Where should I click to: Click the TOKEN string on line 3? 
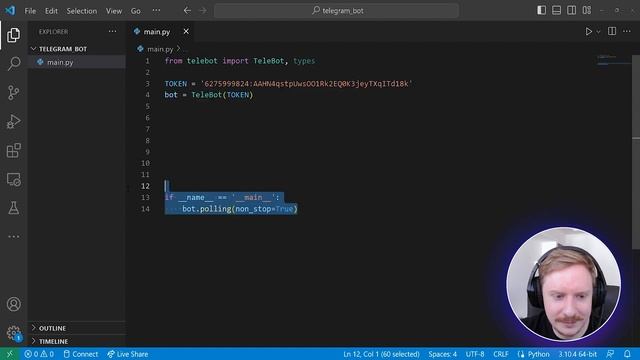(x=306, y=84)
